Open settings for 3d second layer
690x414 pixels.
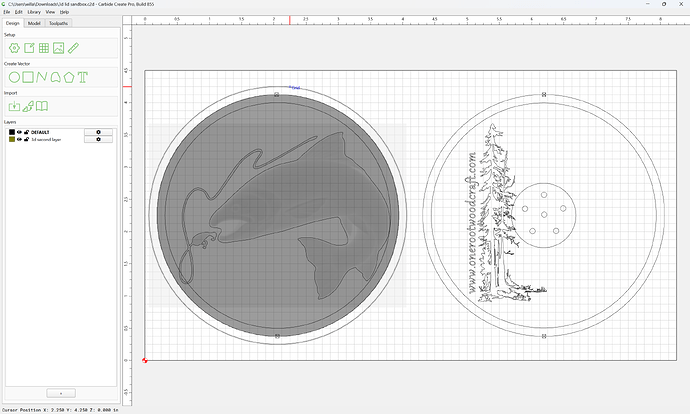(x=98, y=139)
